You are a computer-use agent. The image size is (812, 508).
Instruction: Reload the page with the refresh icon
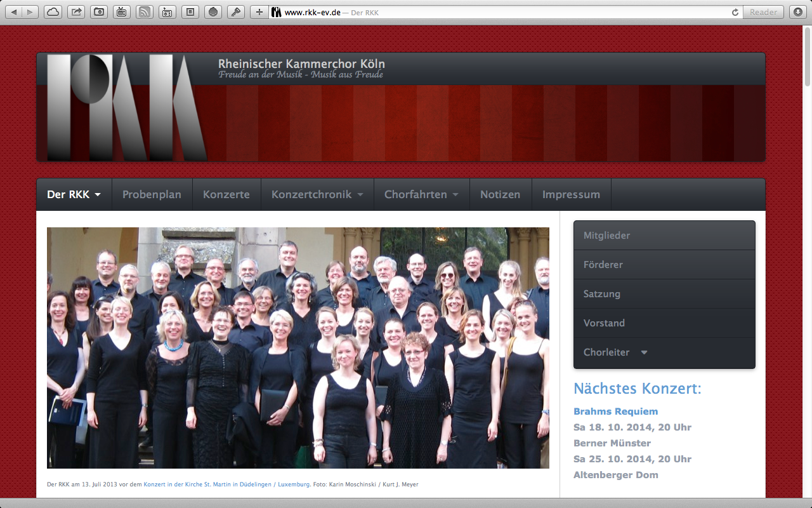(735, 12)
